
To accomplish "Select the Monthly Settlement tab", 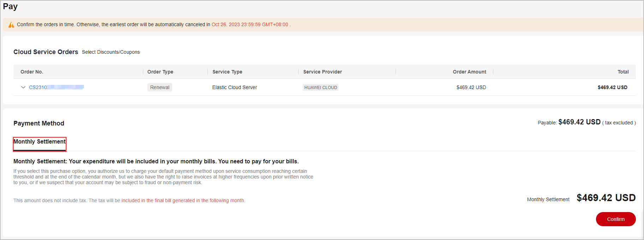I will coord(40,142).
